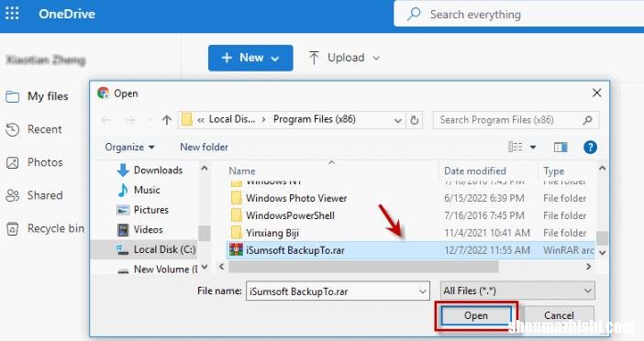The image size is (644, 341).
Task: Click the Downloads arrow icon
Action: point(123,170)
